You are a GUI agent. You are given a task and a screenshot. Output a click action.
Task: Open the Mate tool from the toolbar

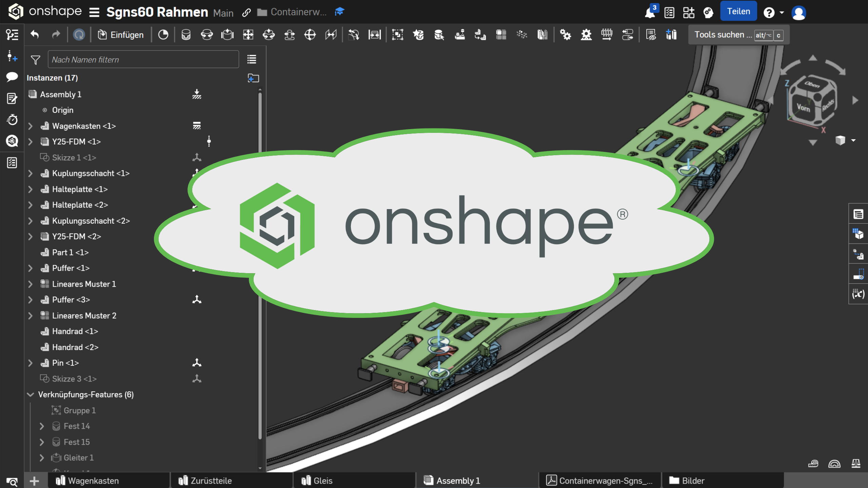click(186, 34)
